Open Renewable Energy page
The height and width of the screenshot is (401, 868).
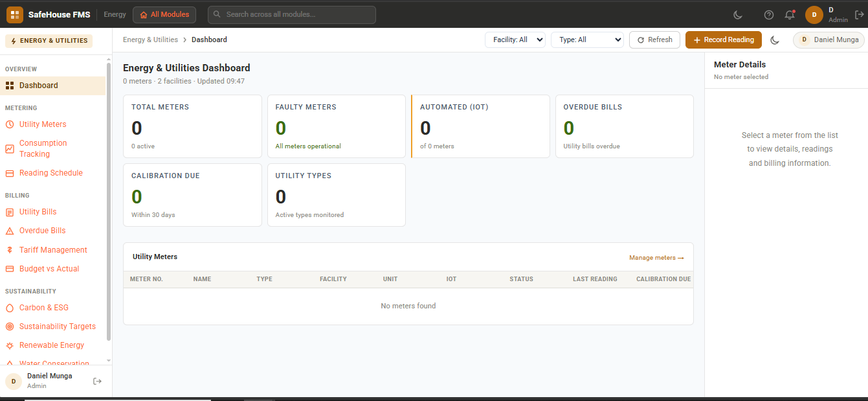point(53,345)
